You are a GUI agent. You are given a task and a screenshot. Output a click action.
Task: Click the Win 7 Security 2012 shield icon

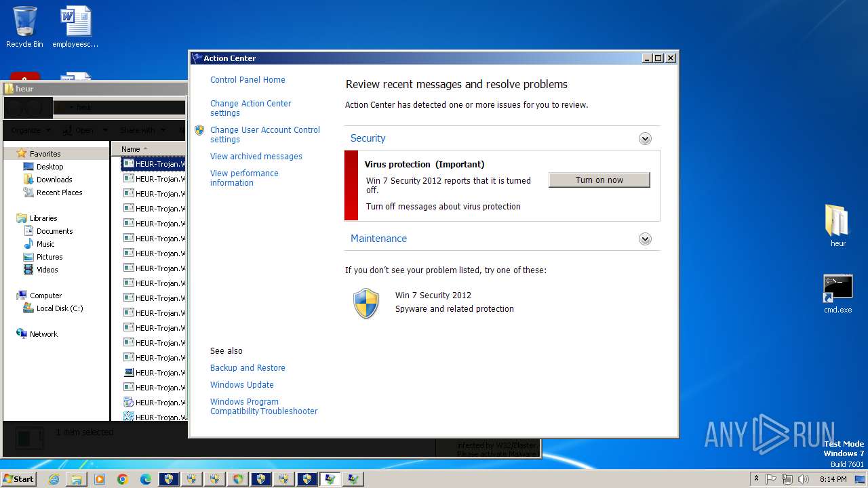(366, 303)
